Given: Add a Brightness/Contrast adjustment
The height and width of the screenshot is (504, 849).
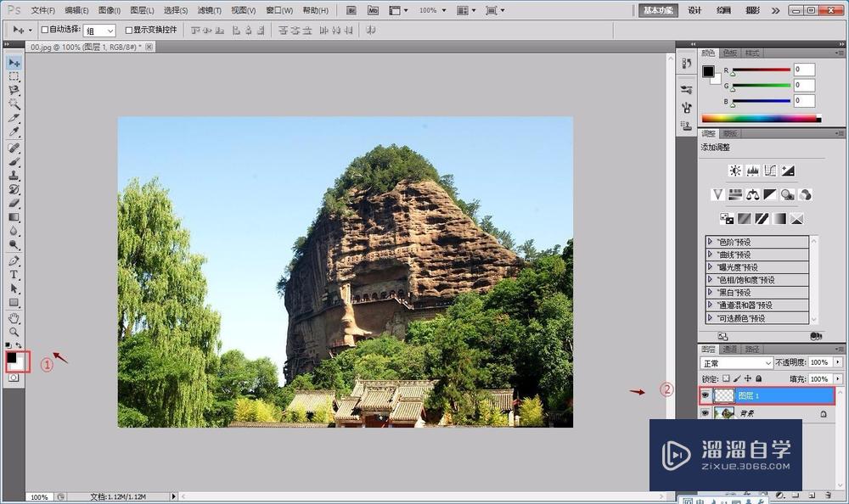Looking at the screenshot, I should pyautogui.click(x=734, y=171).
